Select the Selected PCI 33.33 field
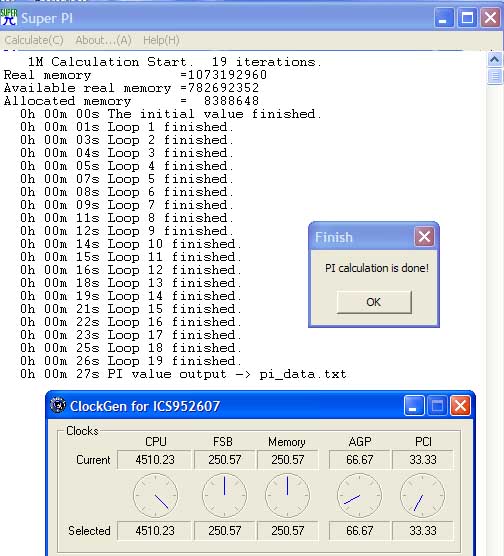 (423, 531)
